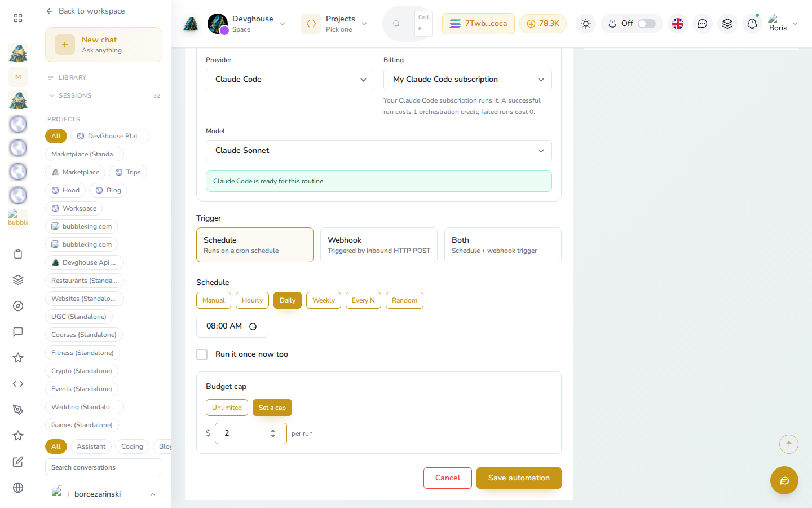Screen dimensions: 812x508
Task: Click the Search conversations field
Action: point(104,467)
